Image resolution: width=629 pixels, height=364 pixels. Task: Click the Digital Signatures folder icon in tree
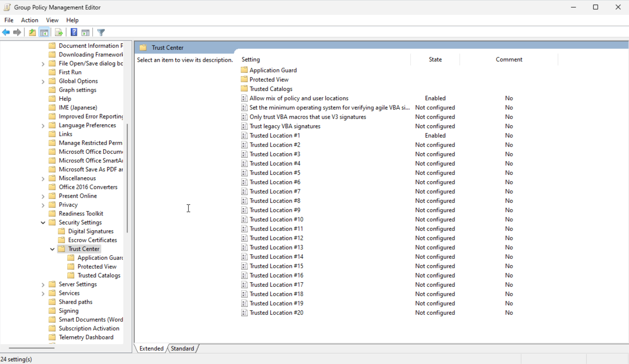coord(61,231)
